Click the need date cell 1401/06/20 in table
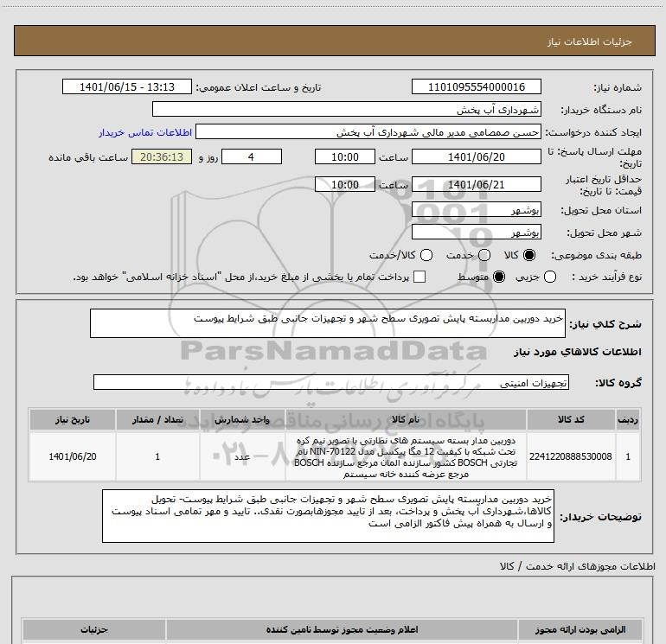 click(73, 456)
